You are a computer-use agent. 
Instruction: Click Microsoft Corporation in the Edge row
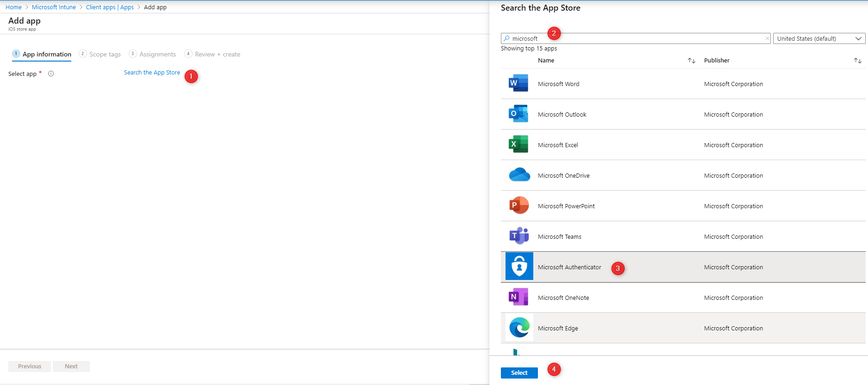733,328
